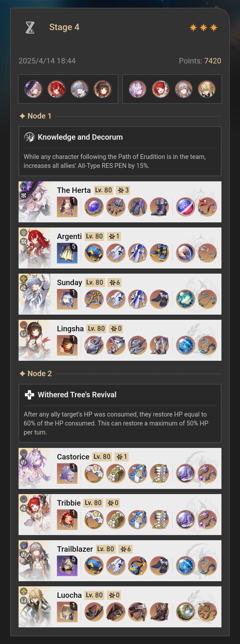Click Knowledge and Decorum buff icon
Image resolution: width=240 pixels, height=644 pixels.
[29, 137]
